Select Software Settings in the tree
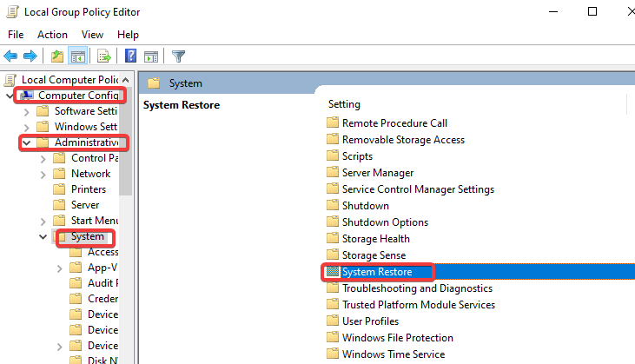This screenshot has width=635, height=364. tap(86, 111)
